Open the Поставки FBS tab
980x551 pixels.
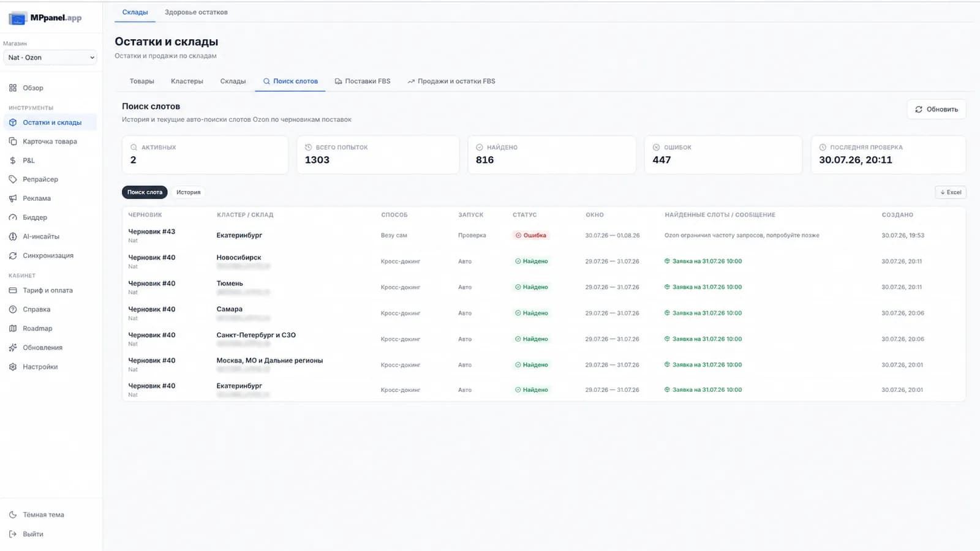(x=362, y=81)
